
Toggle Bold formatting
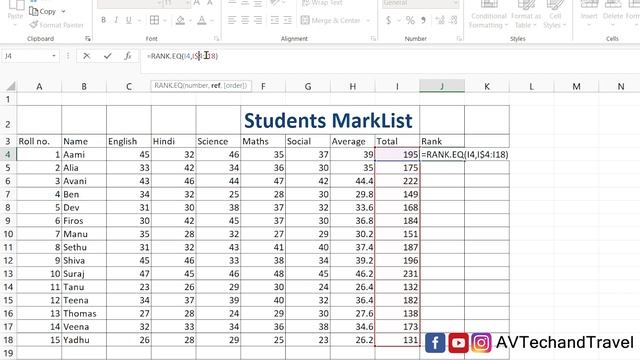pyautogui.click(x=103, y=20)
